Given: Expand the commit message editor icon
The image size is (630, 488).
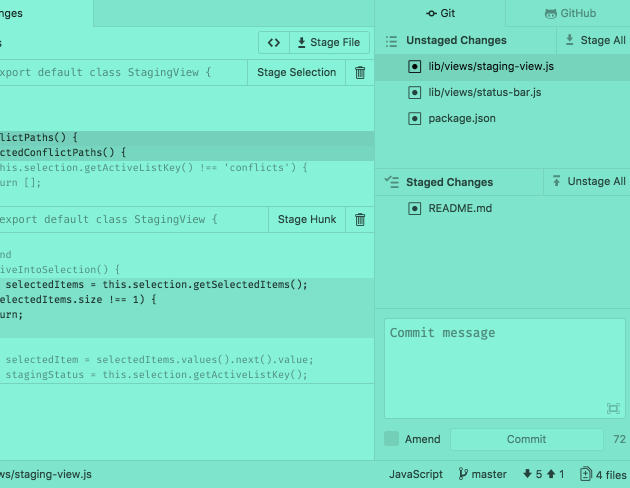Looking at the screenshot, I should click(613, 408).
